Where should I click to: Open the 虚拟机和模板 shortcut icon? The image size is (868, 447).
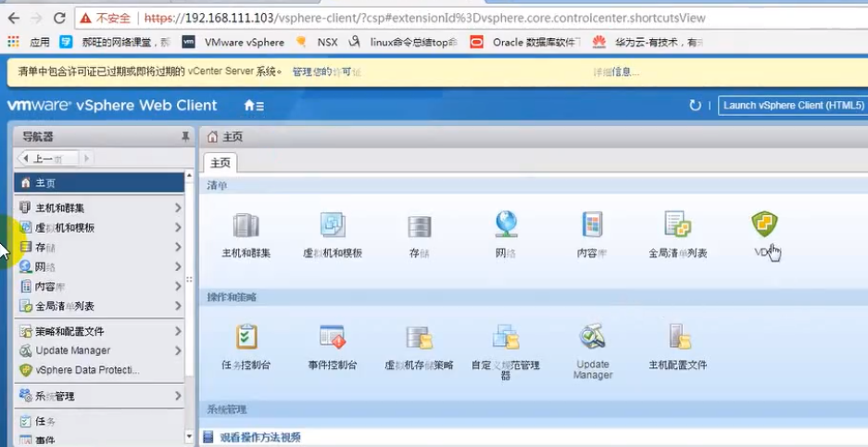pos(333,225)
